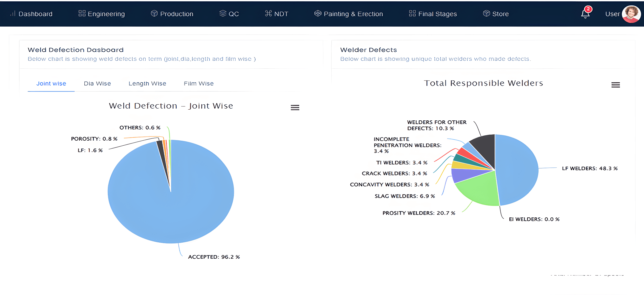Click the Engineering grid icon

click(82, 13)
